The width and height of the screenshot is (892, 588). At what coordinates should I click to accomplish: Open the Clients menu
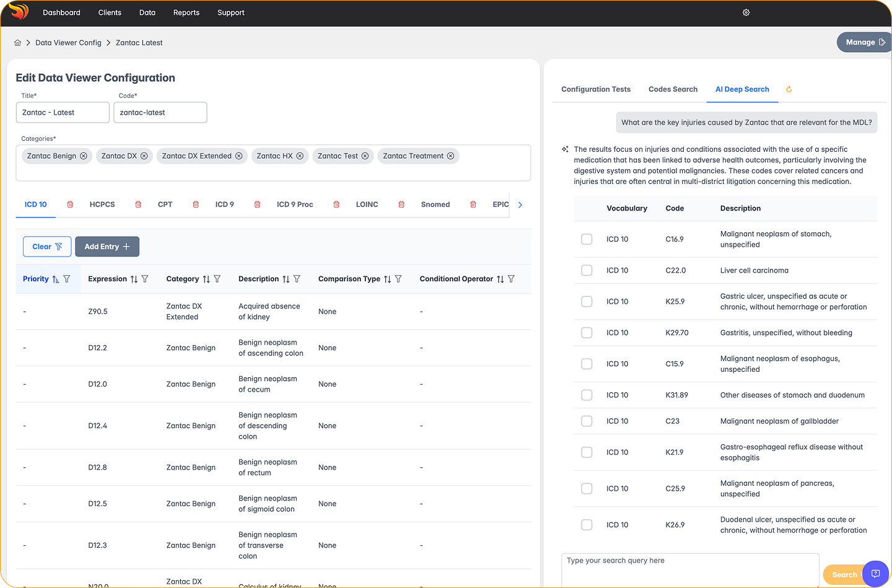click(110, 12)
